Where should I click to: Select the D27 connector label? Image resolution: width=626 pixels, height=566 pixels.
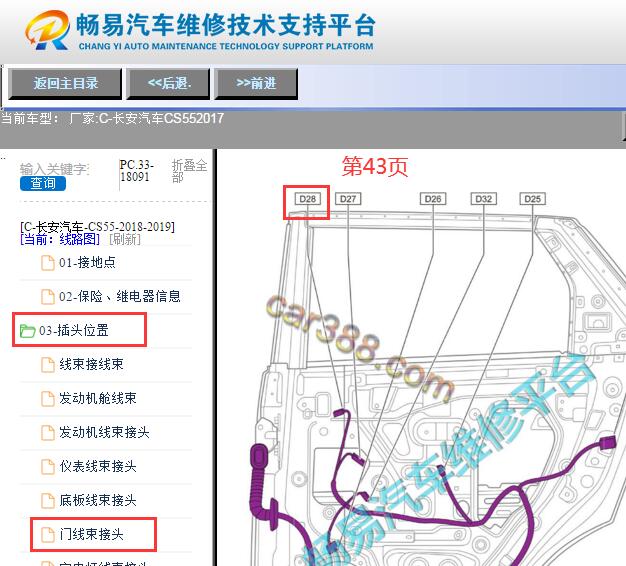click(x=348, y=199)
